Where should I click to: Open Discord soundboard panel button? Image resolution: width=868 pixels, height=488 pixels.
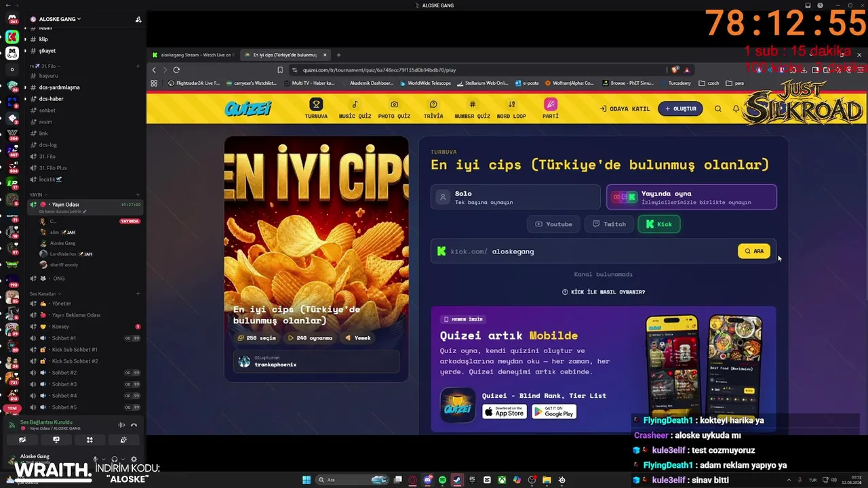click(x=123, y=440)
